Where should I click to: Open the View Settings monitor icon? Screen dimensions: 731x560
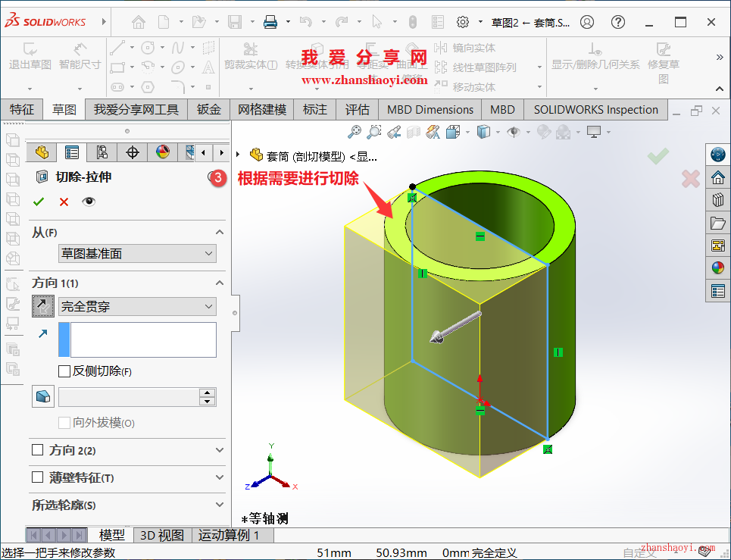click(594, 132)
